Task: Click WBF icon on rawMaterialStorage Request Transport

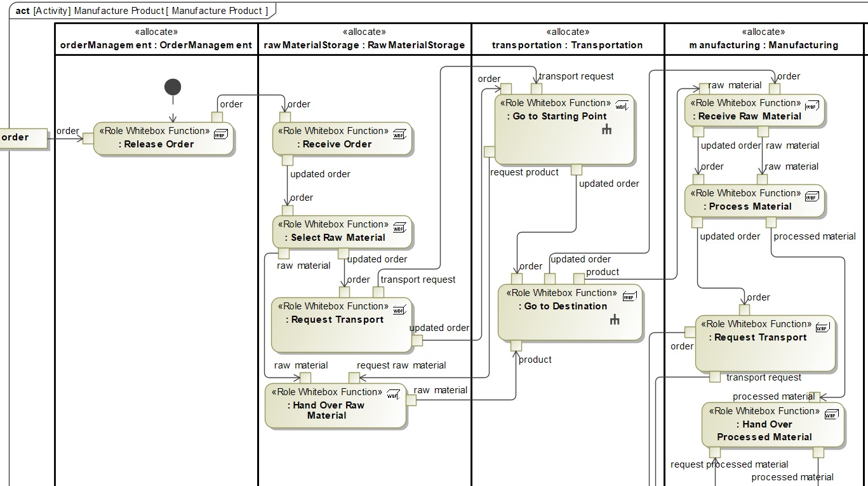Action: point(399,309)
